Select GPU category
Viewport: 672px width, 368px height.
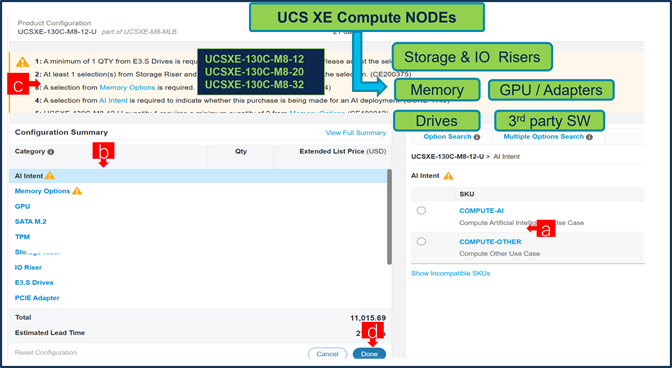point(22,206)
